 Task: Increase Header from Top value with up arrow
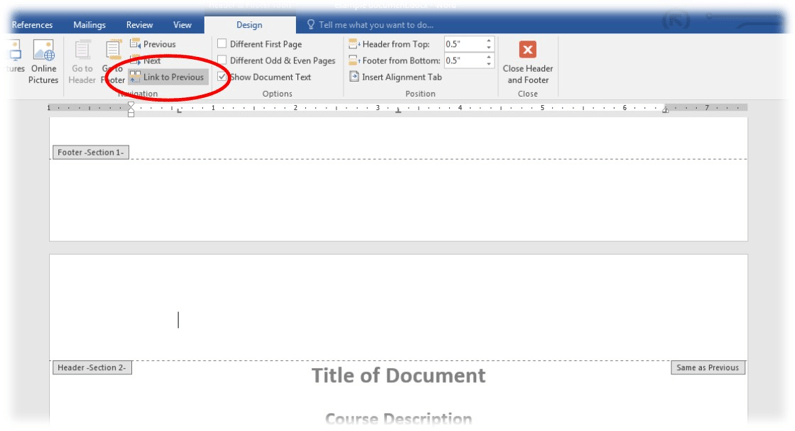click(x=489, y=41)
